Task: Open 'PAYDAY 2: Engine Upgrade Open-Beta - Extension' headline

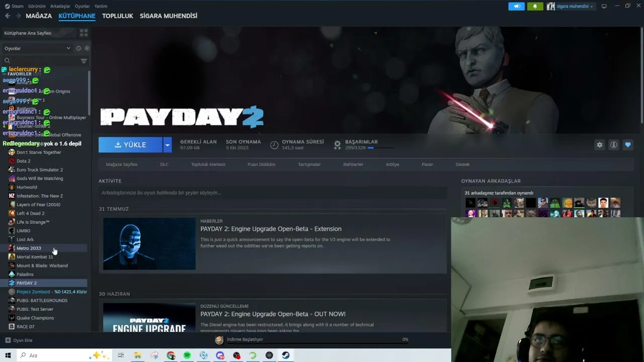Action: (271, 229)
